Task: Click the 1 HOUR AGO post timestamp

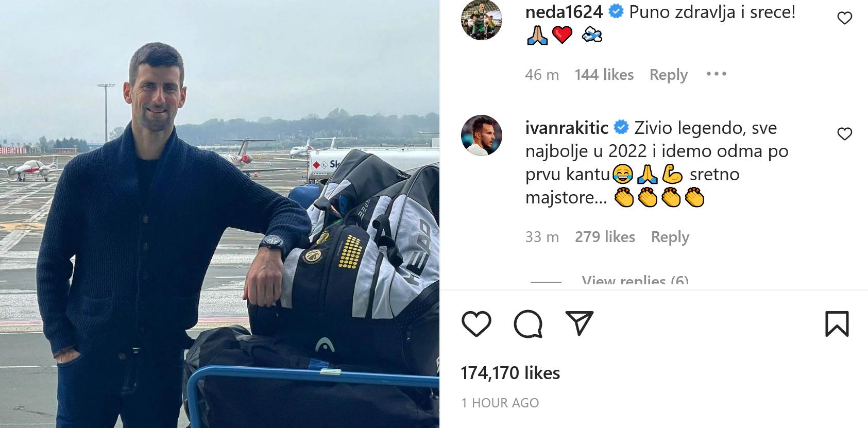Action: [x=500, y=403]
